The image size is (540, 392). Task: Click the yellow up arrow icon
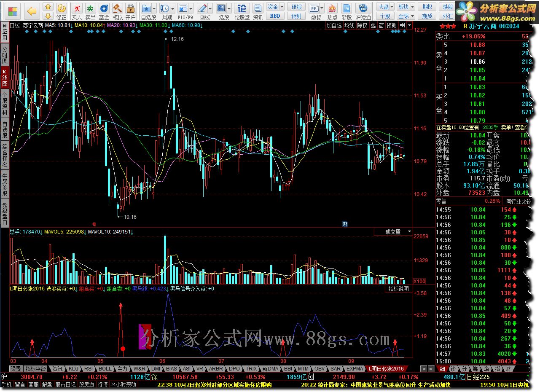coord(48,7)
